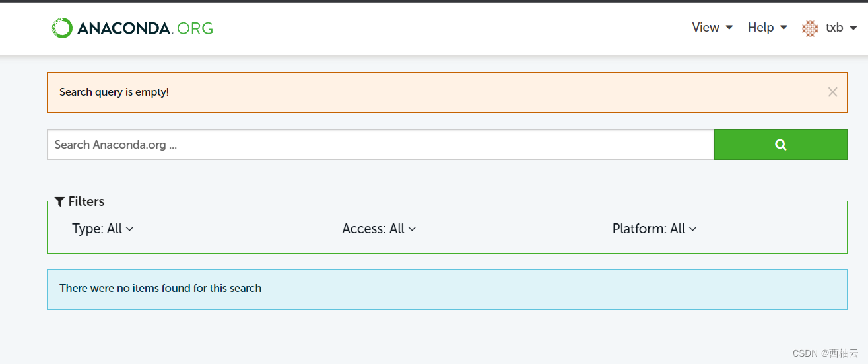The width and height of the screenshot is (868, 364).
Task: Dismiss the 'Search query is empty!' alert
Action: coord(832,92)
